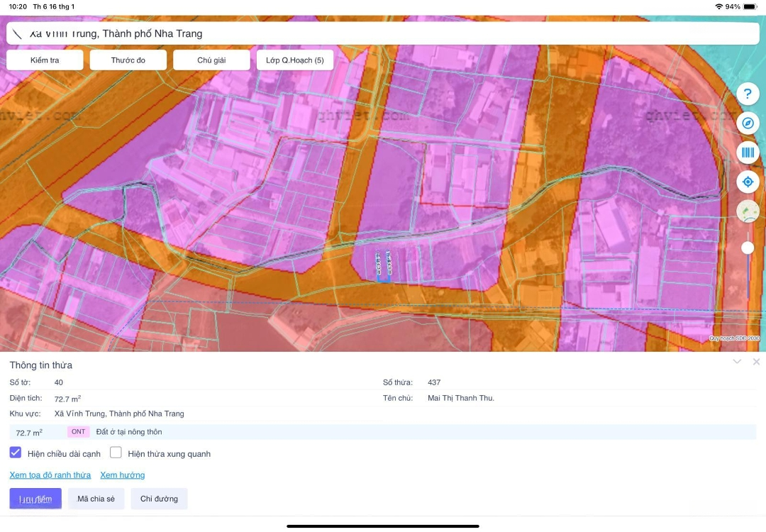
Task: Tap the compass orientation icon
Action: [748, 123]
